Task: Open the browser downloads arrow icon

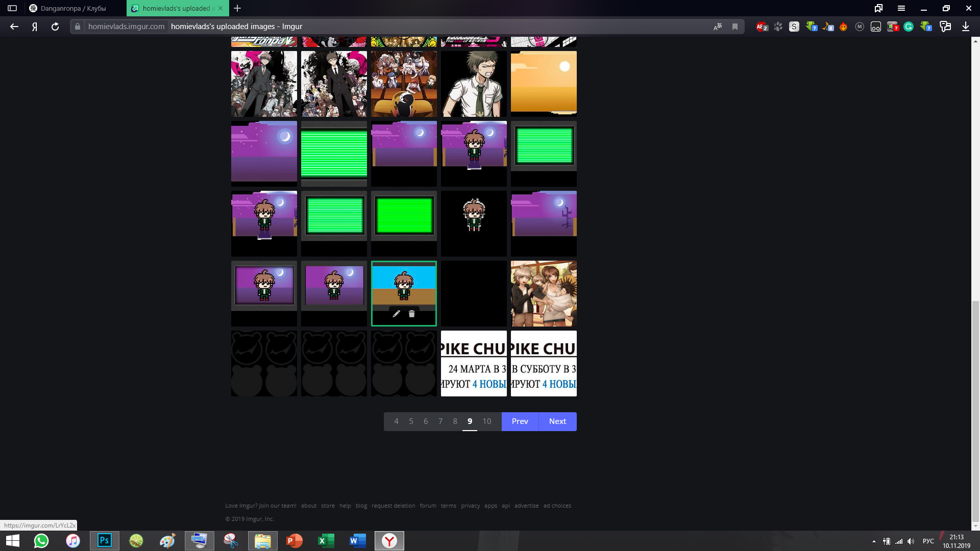Action: [966, 27]
